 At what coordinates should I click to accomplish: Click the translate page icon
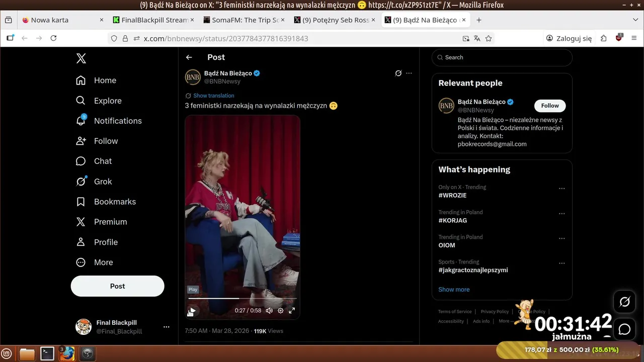pos(477,38)
